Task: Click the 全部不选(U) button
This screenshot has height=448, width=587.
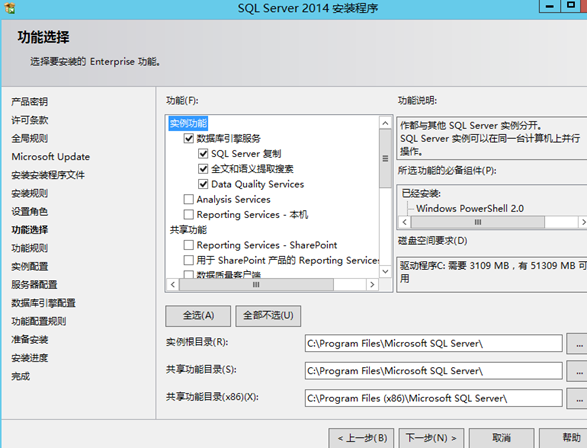Action: [268, 316]
